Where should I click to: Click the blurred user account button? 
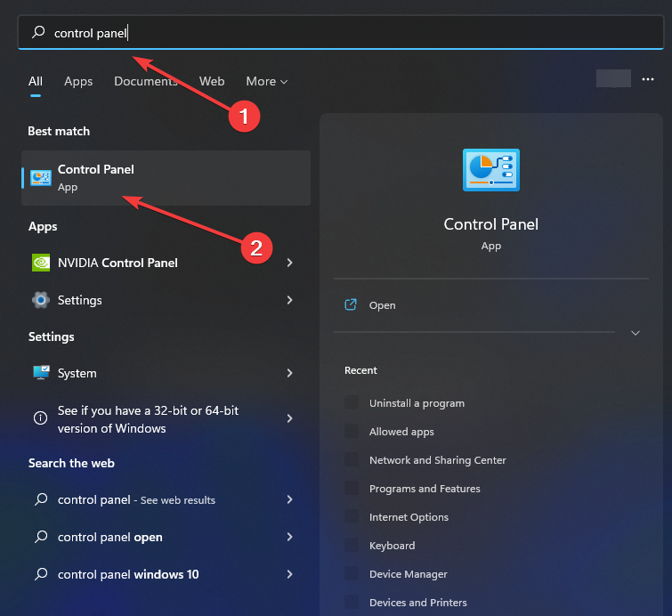click(613, 78)
